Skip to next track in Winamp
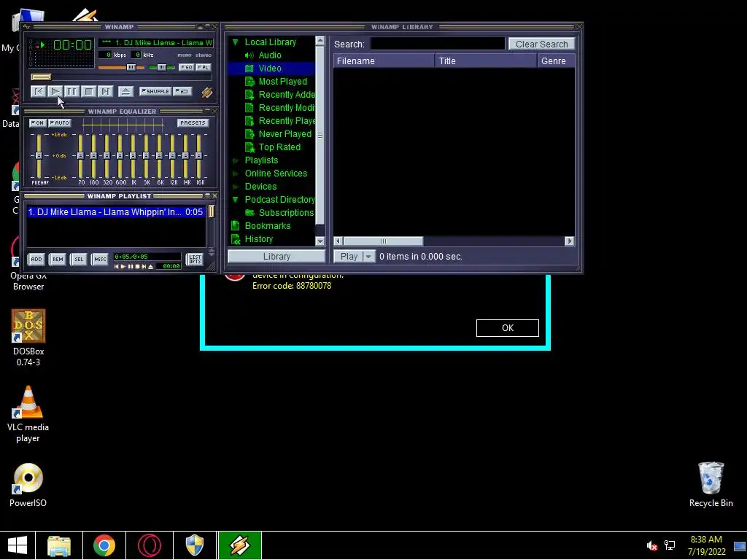747x560 pixels. 105,91
